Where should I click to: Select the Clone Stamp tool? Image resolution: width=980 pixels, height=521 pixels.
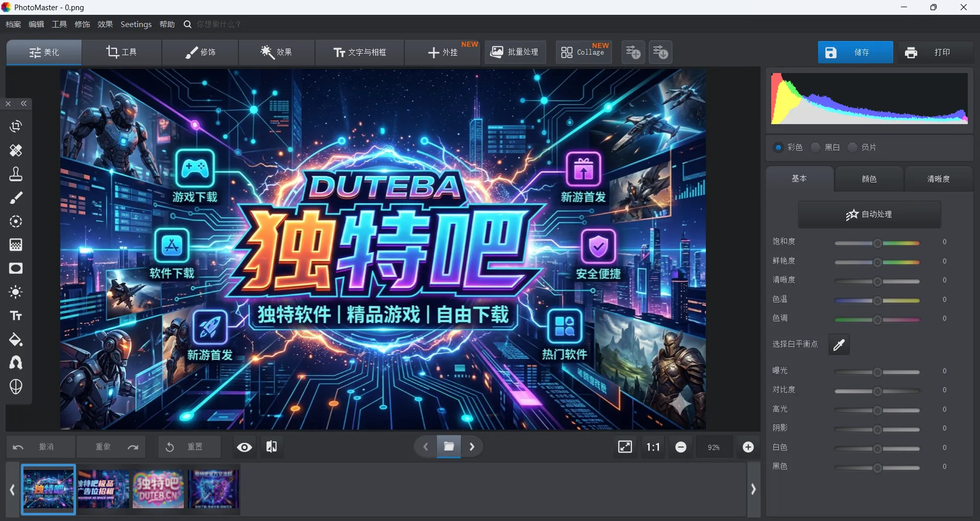[x=16, y=174]
